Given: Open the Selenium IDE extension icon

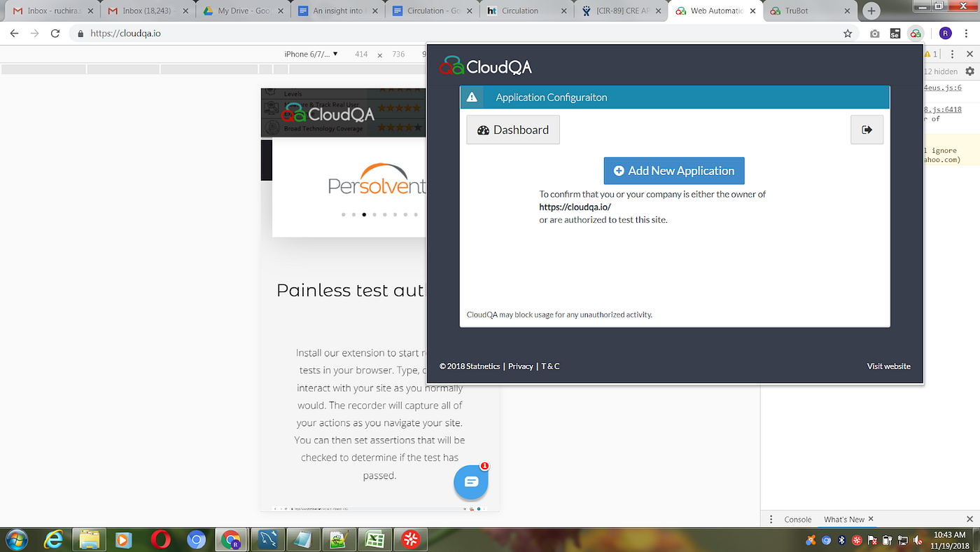Looking at the screenshot, I should tap(895, 33).
